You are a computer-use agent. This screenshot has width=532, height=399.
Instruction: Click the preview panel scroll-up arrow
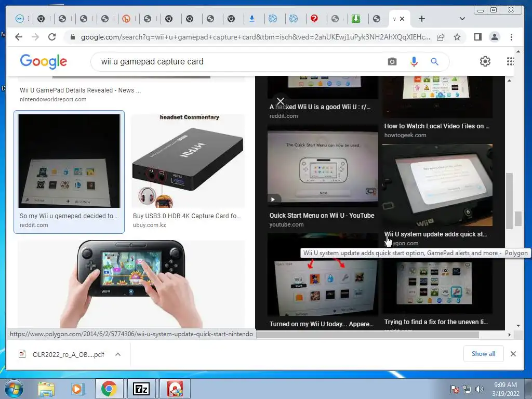tap(509, 81)
